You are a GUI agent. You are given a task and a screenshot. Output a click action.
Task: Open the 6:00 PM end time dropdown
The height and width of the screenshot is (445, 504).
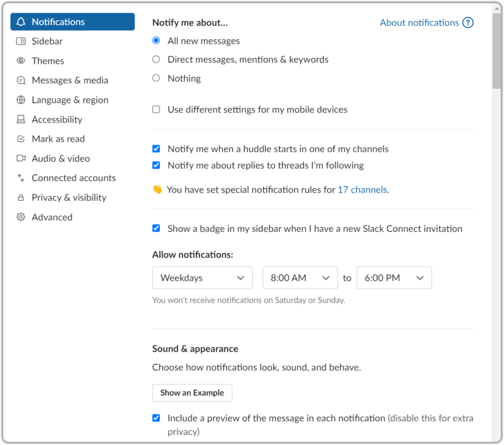coord(394,278)
